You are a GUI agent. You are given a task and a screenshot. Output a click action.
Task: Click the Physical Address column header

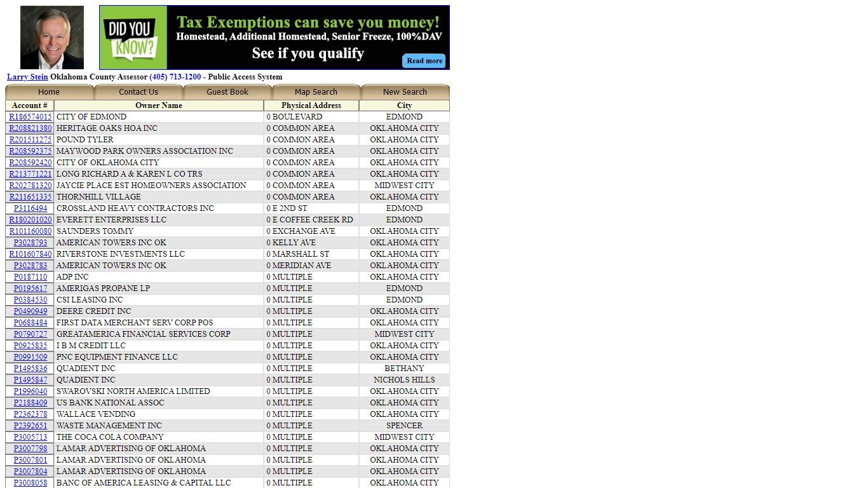(x=311, y=105)
